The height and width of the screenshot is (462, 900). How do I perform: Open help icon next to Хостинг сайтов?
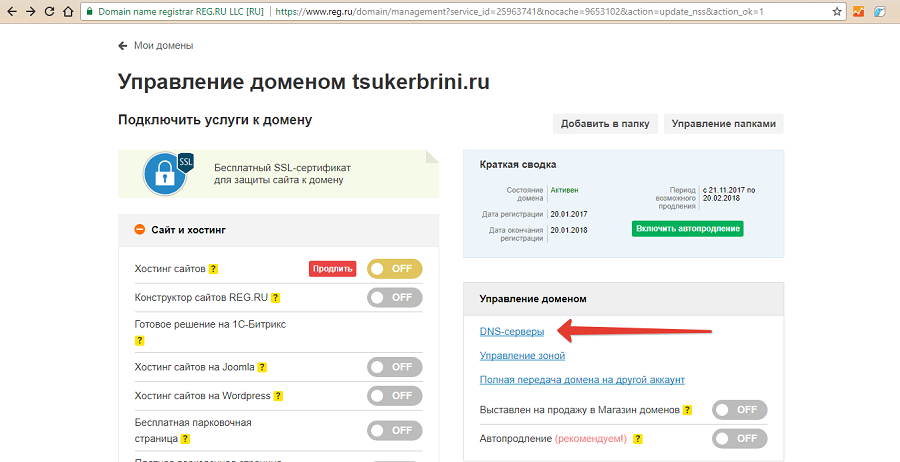coord(213,269)
